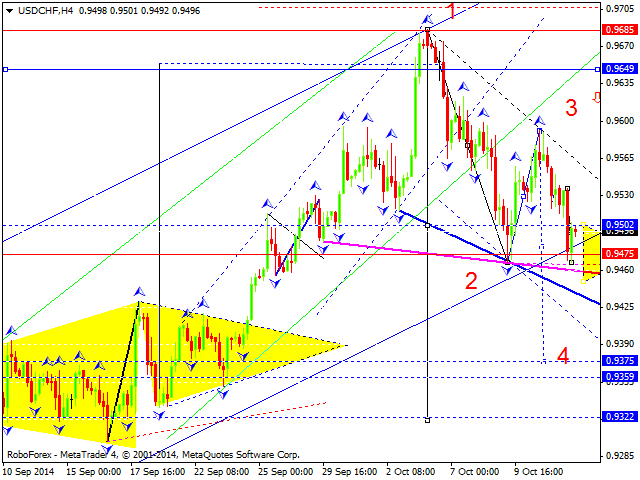Image resolution: width=640 pixels, height=480 pixels.
Task: Select the 0.9375 price level label
Action: (620, 361)
